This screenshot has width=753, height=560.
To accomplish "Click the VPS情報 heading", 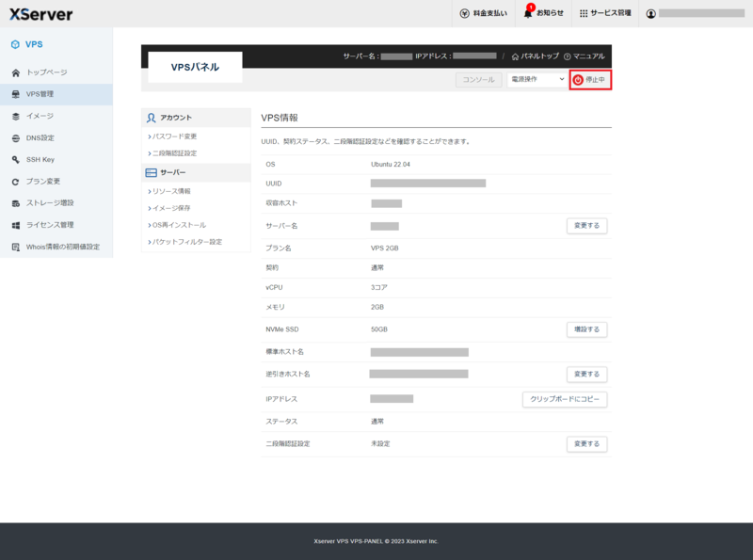I will pos(280,119).
